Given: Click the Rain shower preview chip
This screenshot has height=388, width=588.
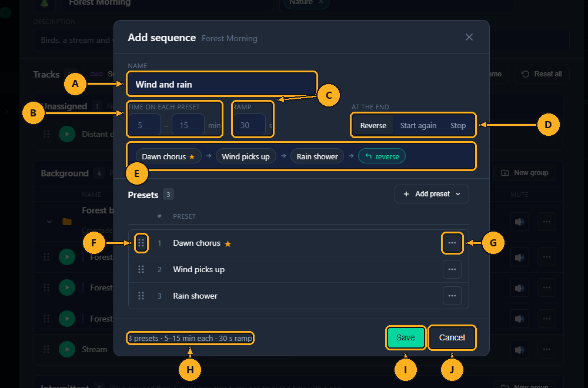Looking at the screenshot, I should [317, 156].
